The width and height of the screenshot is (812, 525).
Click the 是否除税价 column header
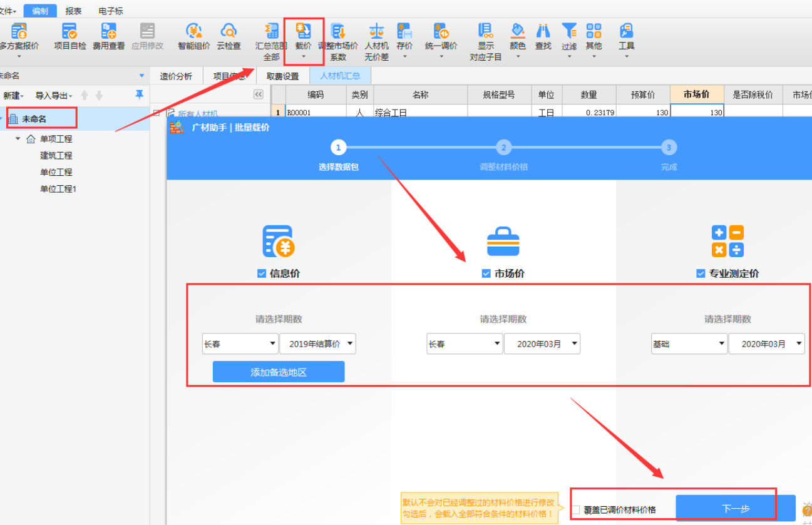pyautogui.click(x=753, y=94)
